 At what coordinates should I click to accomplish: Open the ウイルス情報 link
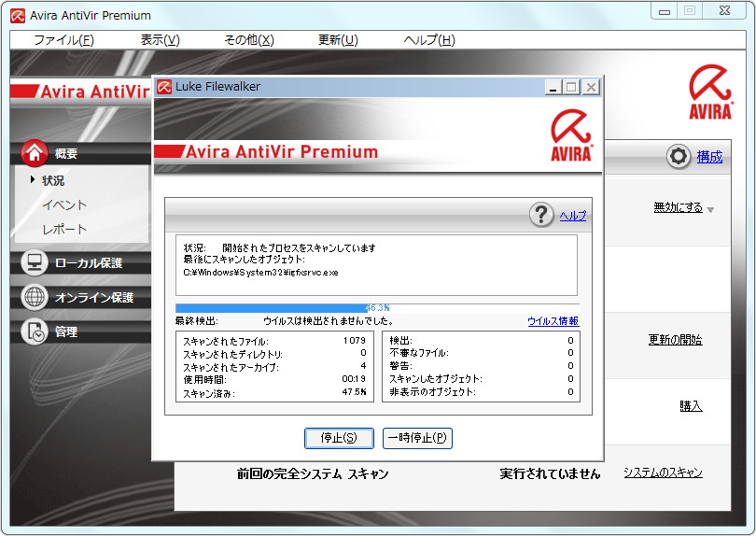[x=553, y=321]
